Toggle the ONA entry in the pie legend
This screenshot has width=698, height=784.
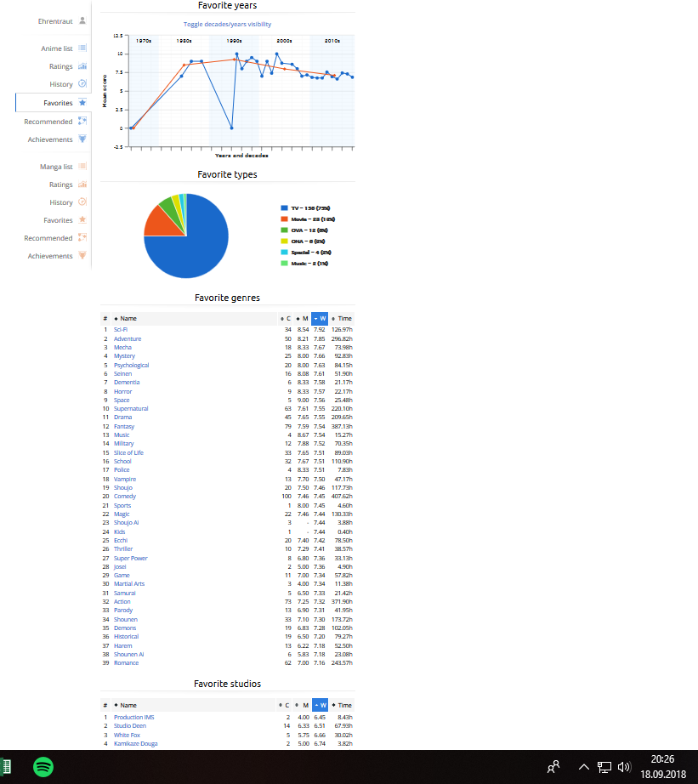[303, 241]
